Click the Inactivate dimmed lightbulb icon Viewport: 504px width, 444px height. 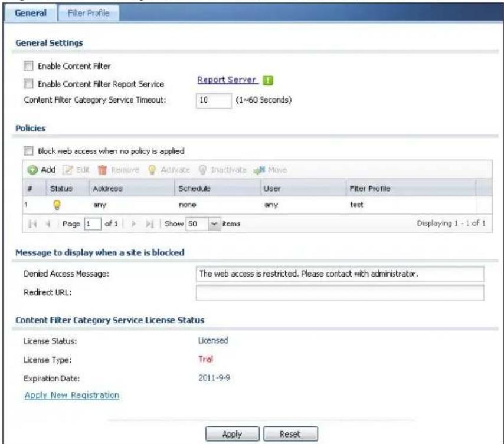202,170
